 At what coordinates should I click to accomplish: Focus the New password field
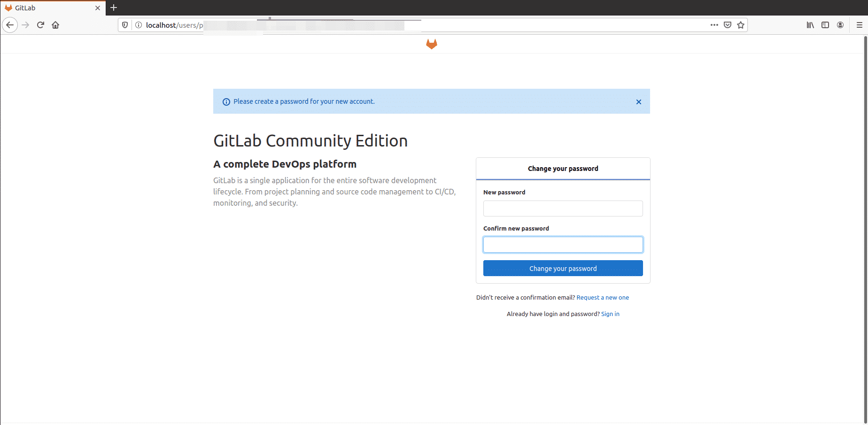[563, 209]
